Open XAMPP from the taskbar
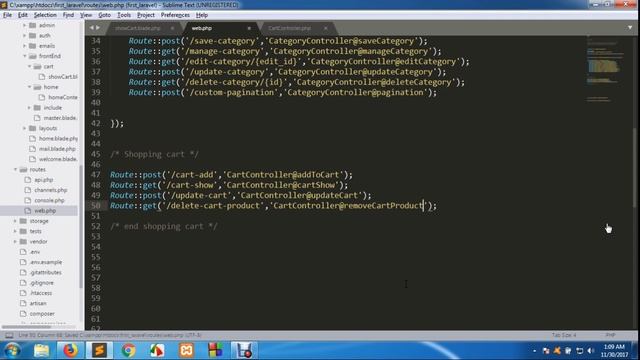 186,351
